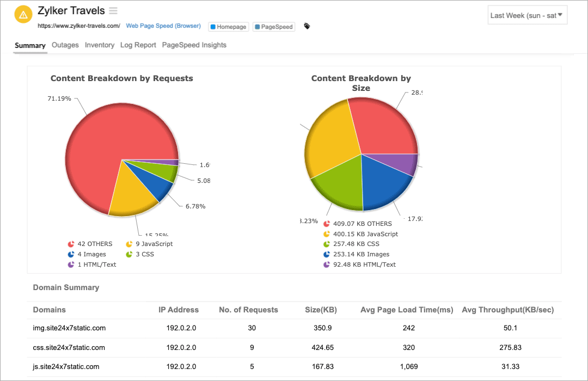Viewport: 588px width, 381px height.
Task: Open the PageSpeed Insights tab
Action: pos(194,45)
